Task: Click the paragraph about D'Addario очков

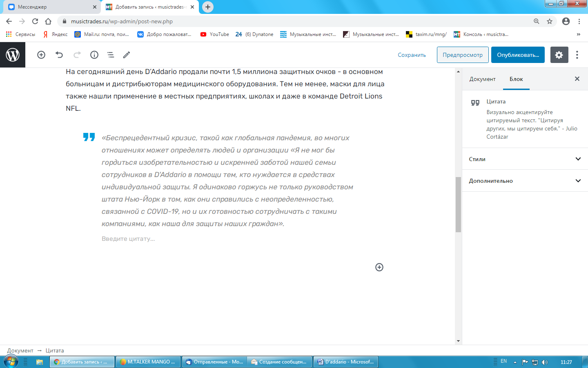Action: 225,90
